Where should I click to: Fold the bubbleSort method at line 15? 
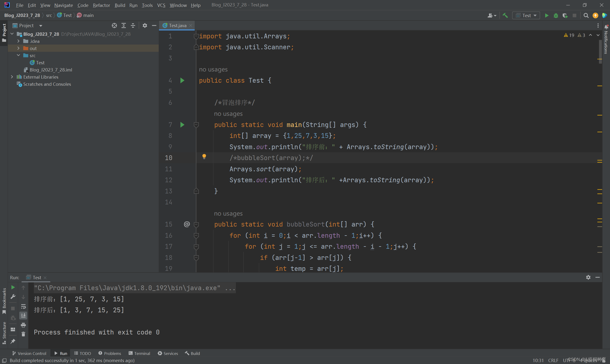[x=196, y=224]
